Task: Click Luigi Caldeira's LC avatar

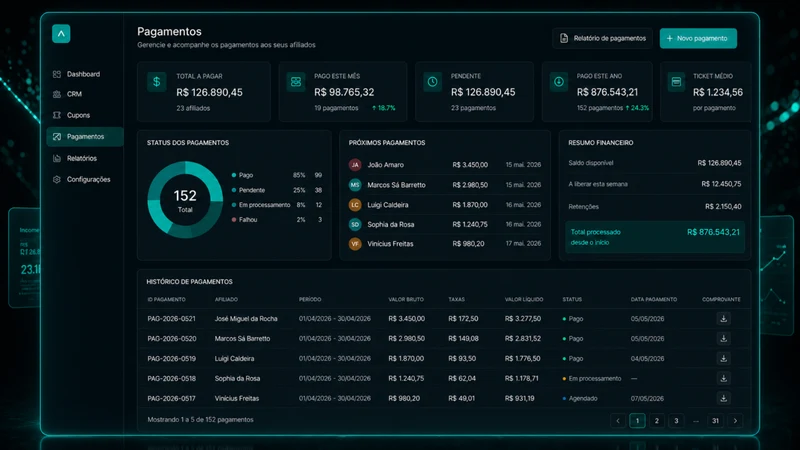Action: click(355, 205)
